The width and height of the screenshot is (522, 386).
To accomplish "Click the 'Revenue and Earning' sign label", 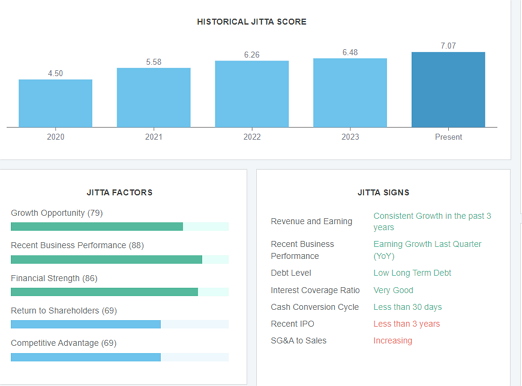I will point(311,221).
